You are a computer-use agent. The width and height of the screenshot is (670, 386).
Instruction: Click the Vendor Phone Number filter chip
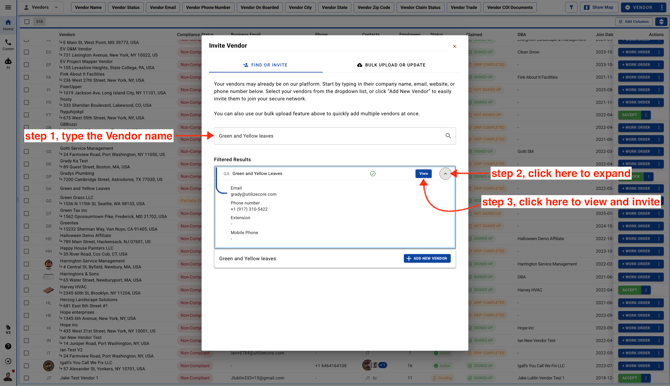pos(208,7)
